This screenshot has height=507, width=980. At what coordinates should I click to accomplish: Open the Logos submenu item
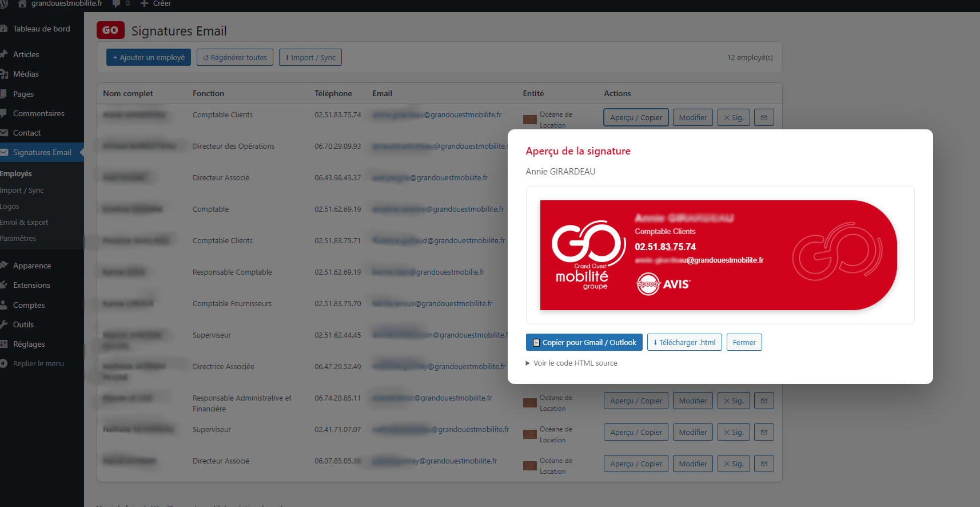(x=10, y=206)
